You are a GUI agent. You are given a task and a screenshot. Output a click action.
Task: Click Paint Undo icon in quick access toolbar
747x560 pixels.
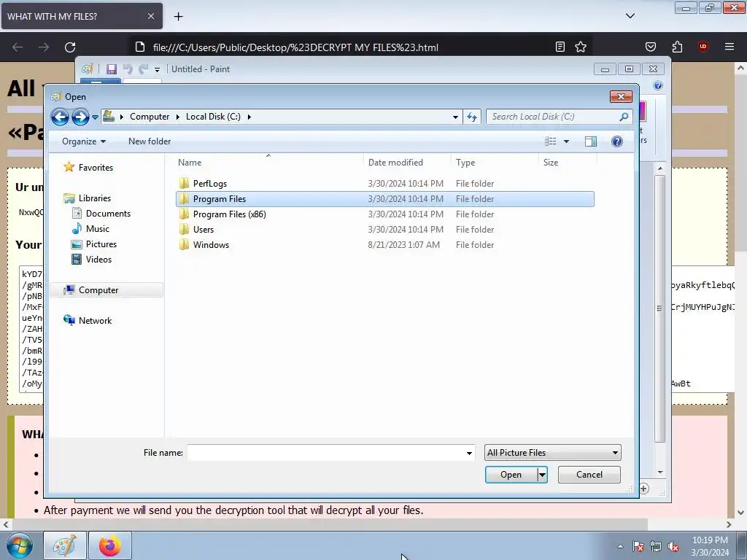(128, 69)
